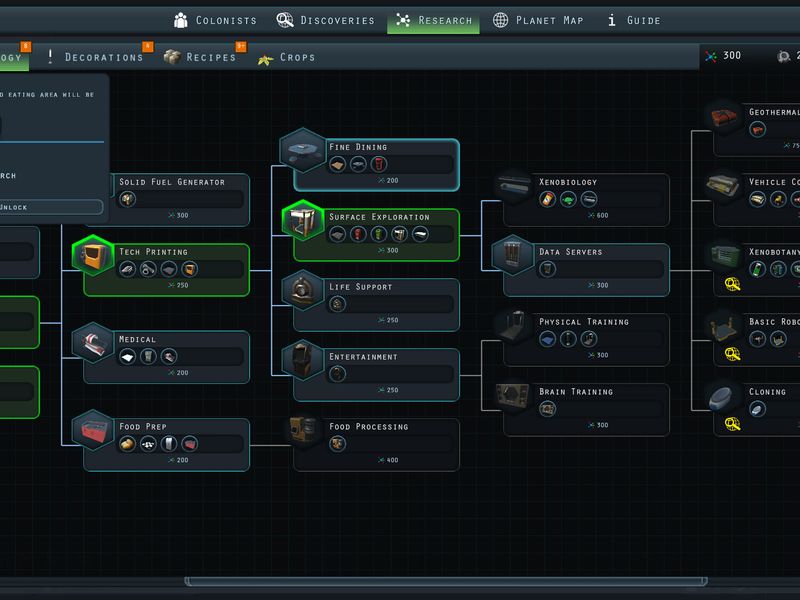Click the orange printer item in Tech Printing

(189, 269)
